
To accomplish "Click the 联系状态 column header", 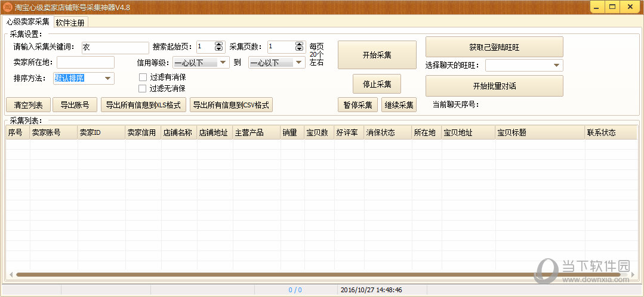I will 611,132.
